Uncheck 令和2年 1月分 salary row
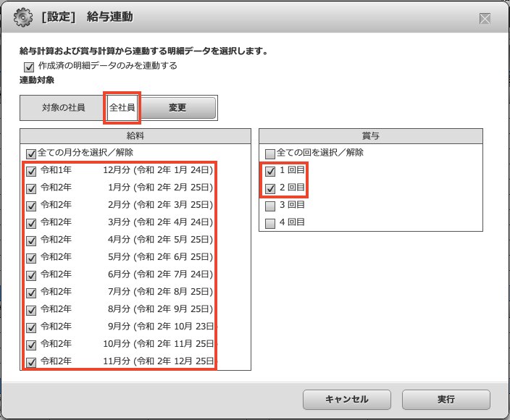This screenshot has width=510, height=420. point(31,188)
